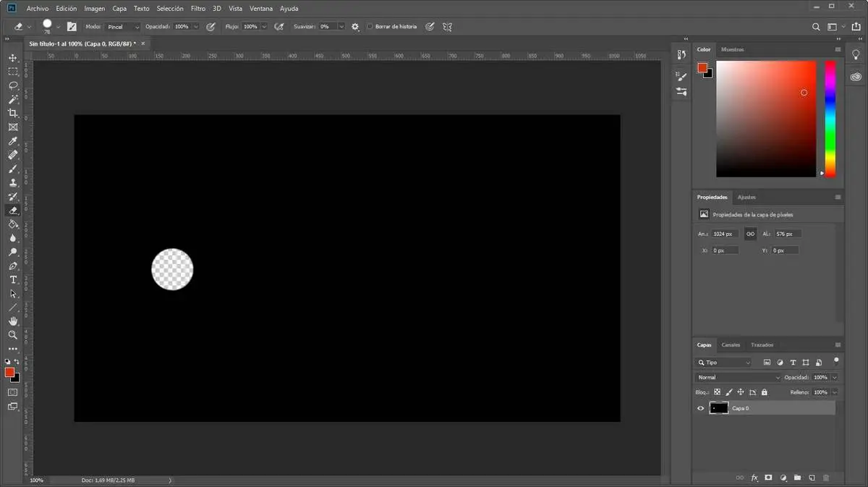
Task: Select the Line tool
Action: pos(12,307)
